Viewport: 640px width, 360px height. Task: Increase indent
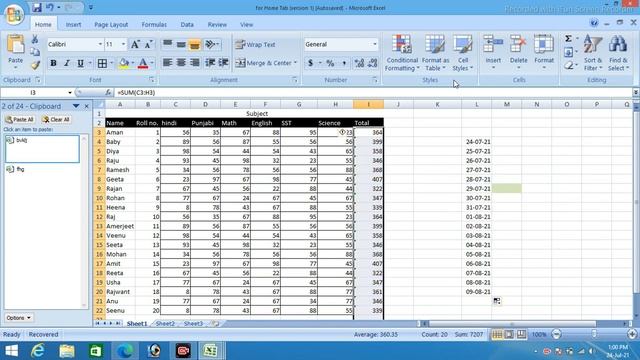(x=223, y=63)
